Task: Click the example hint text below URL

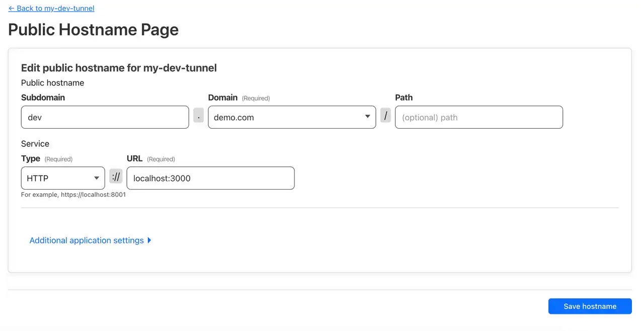Action: (73, 195)
